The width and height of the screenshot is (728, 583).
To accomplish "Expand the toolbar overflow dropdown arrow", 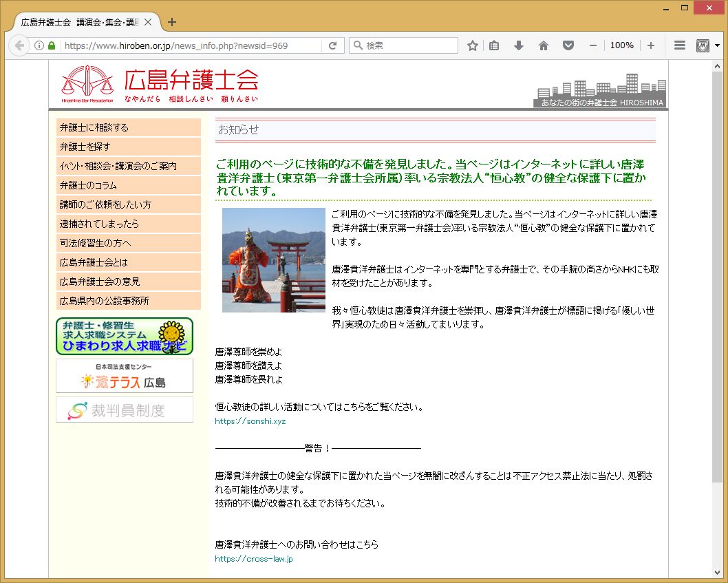I will (717, 45).
